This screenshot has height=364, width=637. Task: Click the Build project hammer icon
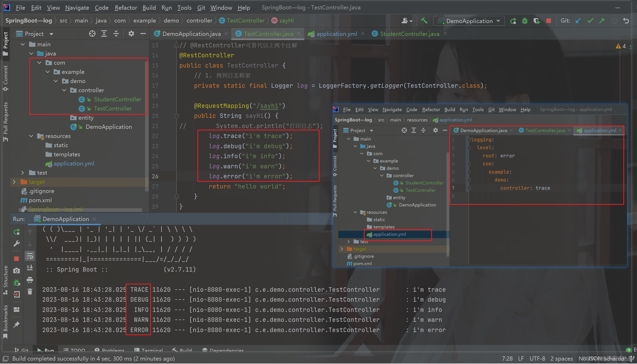pos(424,21)
